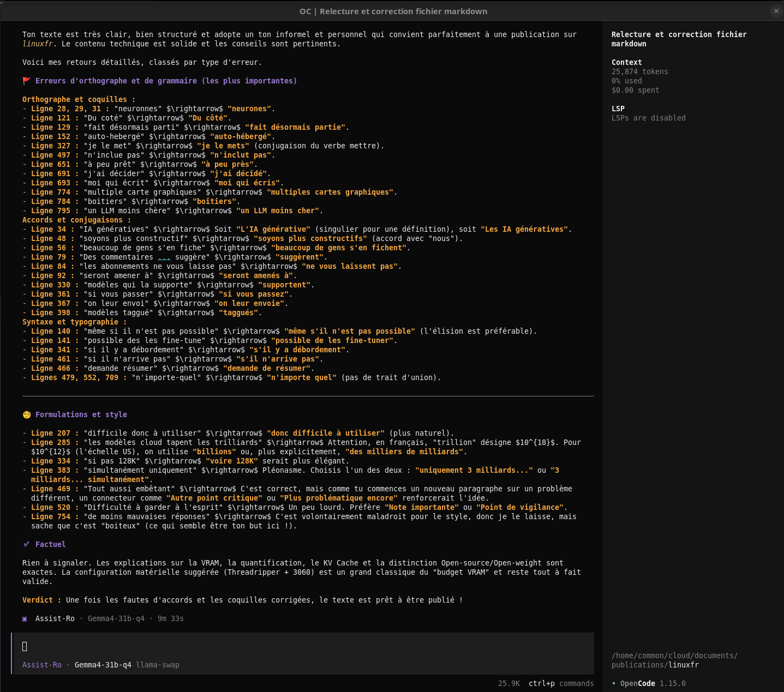Image resolution: width=784 pixels, height=692 pixels.
Task: Click 'Ligne 34' entry about IA générative
Action: (x=297, y=229)
